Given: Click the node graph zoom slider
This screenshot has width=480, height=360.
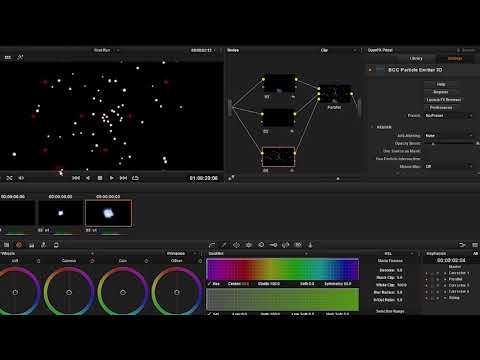Looking at the screenshot, I should click(337, 179).
